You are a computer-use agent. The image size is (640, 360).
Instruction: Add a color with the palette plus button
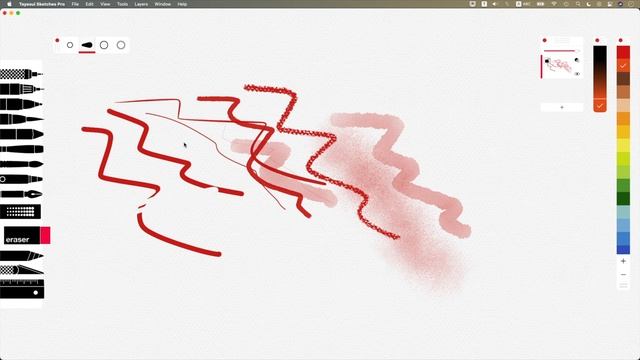click(623, 261)
